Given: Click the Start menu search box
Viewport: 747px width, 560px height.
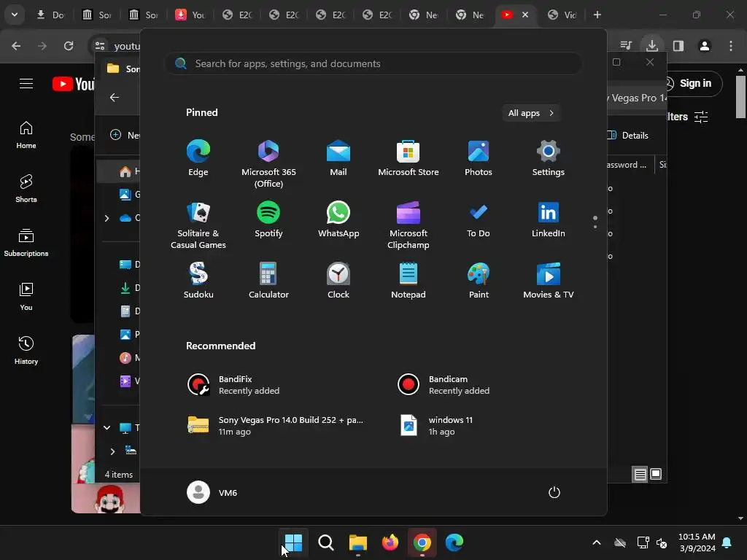Looking at the screenshot, I should click(x=373, y=64).
